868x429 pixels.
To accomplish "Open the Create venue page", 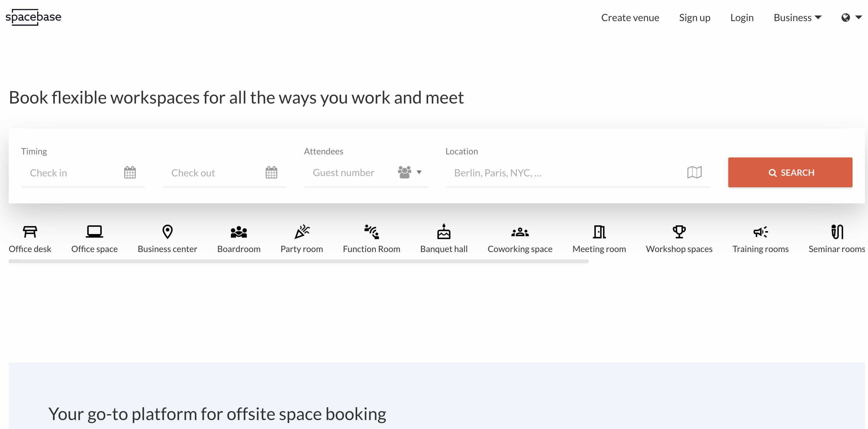I will (630, 18).
